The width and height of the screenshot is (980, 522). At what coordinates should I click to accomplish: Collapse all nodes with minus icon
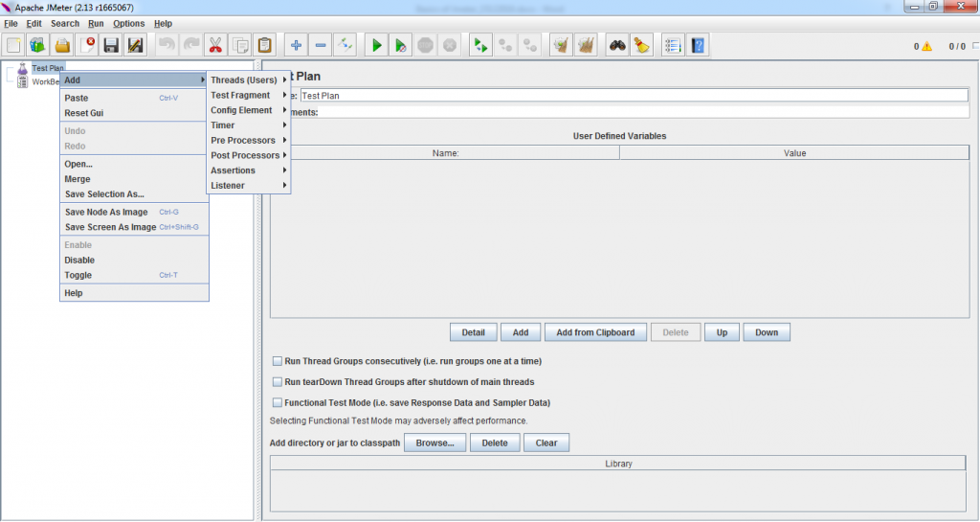click(321, 46)
